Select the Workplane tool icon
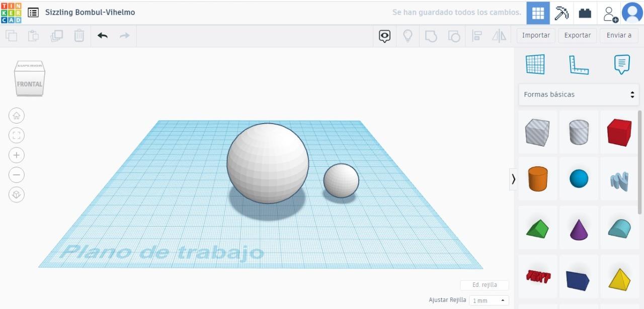The image size is (644, 309). pos(535,64)
